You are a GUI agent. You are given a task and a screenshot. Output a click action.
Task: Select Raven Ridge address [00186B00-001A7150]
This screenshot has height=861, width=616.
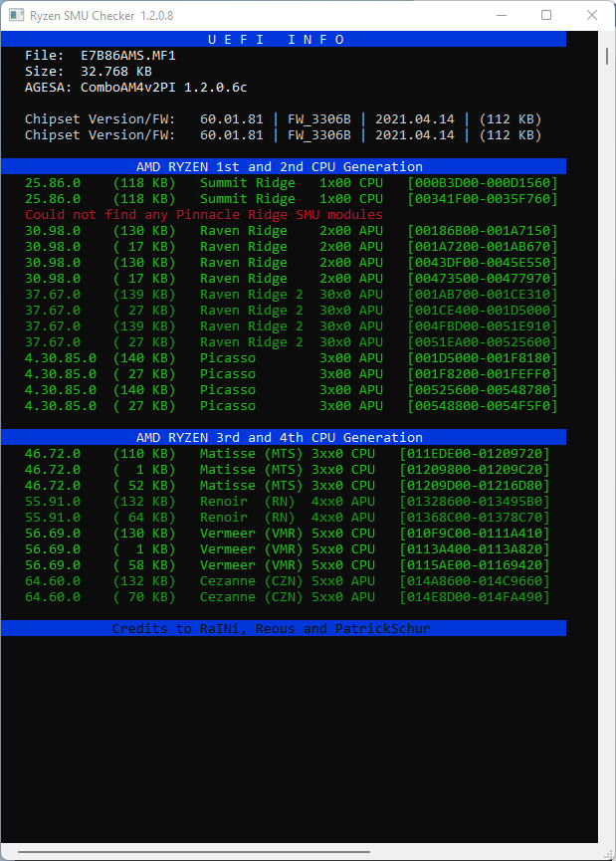482,231
